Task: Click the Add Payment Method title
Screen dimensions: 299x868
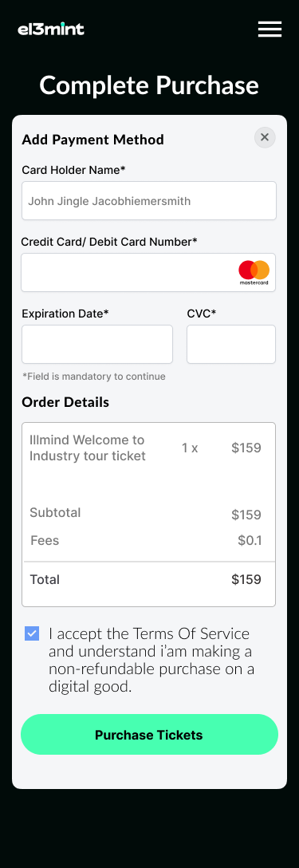Action: [x=93, y=140]
